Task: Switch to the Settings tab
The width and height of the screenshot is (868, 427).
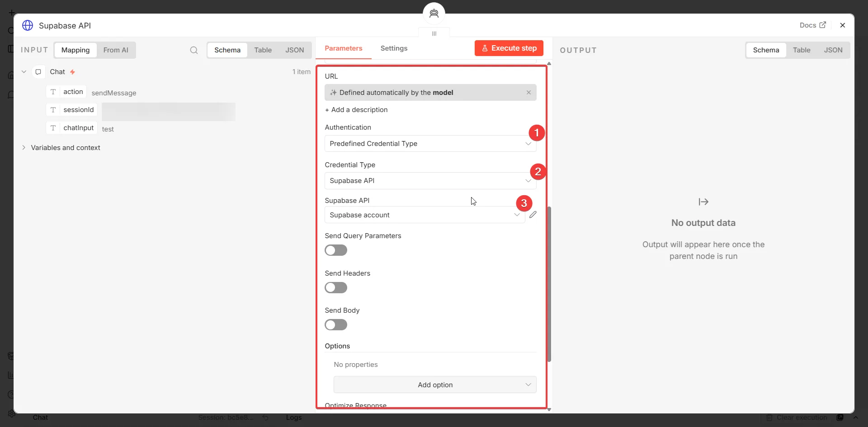Action: tap(394, 48)
